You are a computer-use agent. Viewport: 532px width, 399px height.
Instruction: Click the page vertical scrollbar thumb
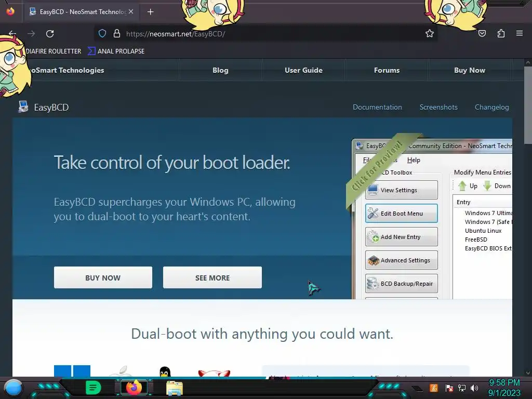[528, 105]
